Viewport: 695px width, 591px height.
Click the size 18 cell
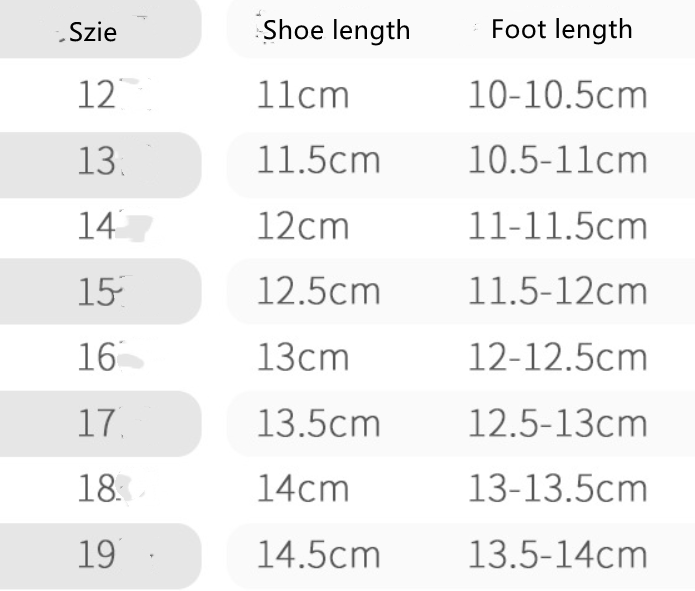pyautogui.click(x=98, y=489)
